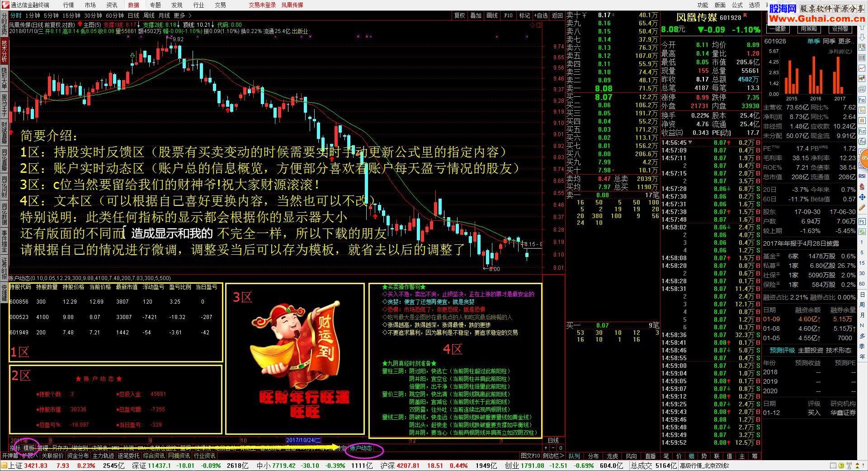868x471 pixels.
Task: Open the 资讯 menu
Action: [112, 5]
